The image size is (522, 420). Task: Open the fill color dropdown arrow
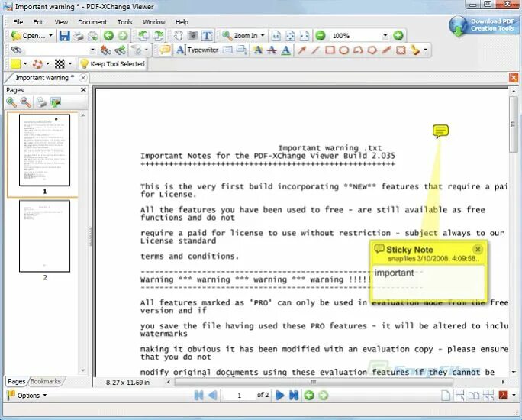point(25,64)
